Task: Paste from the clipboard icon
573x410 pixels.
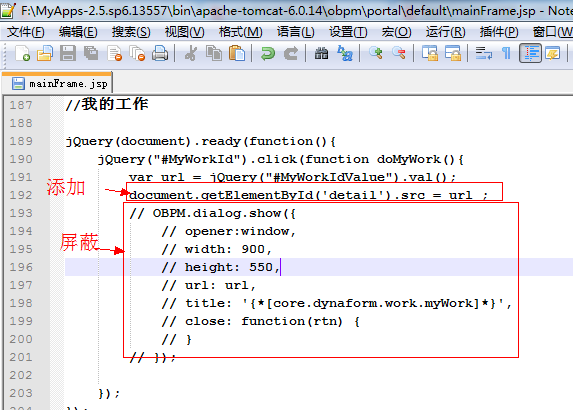Action: 237,53
